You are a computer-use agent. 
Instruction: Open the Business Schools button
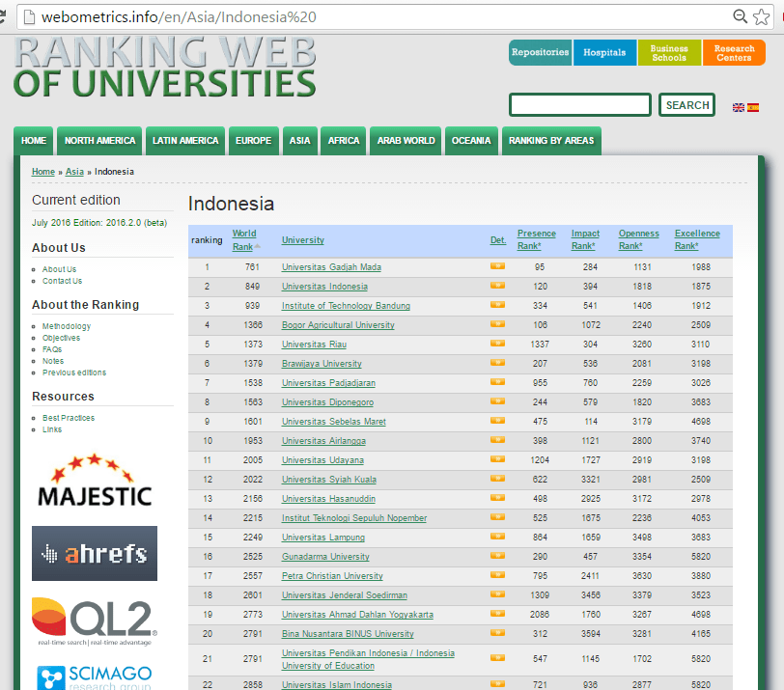[x=669, y=52]
